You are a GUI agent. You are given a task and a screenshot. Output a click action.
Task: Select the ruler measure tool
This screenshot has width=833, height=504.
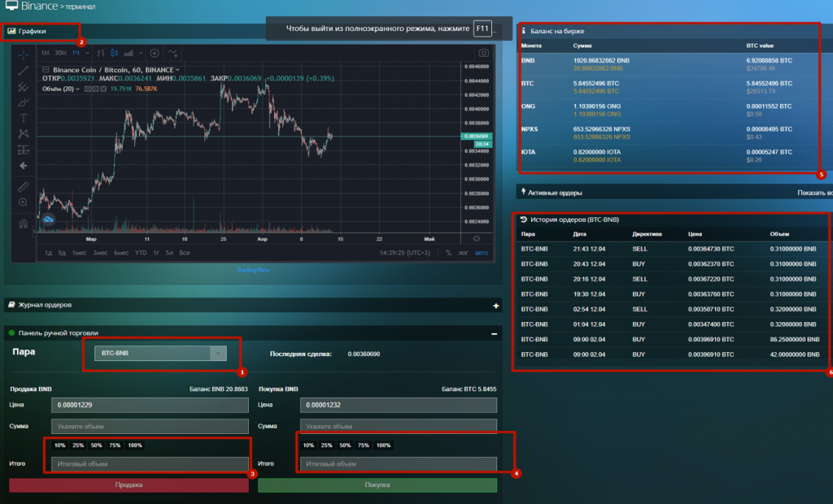[24, 186]
